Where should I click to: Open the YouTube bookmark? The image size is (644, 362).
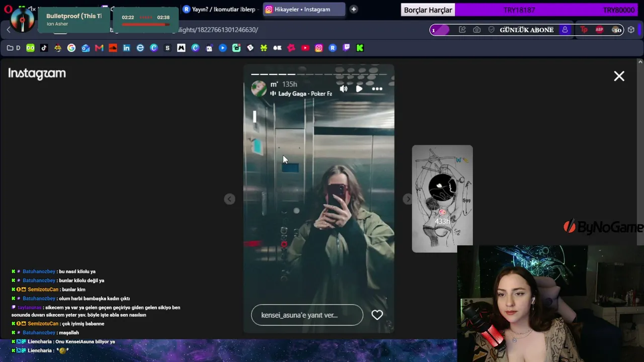(x=305, y=48)
